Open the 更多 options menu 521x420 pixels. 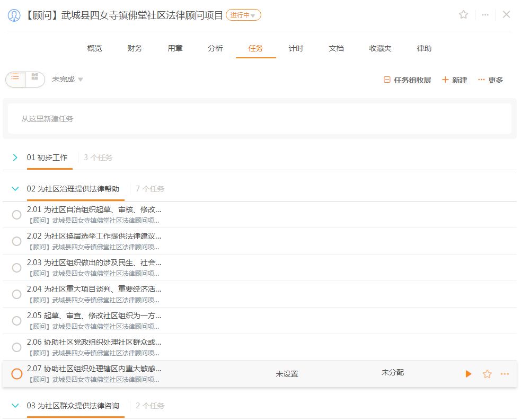[x=490, y=80]
